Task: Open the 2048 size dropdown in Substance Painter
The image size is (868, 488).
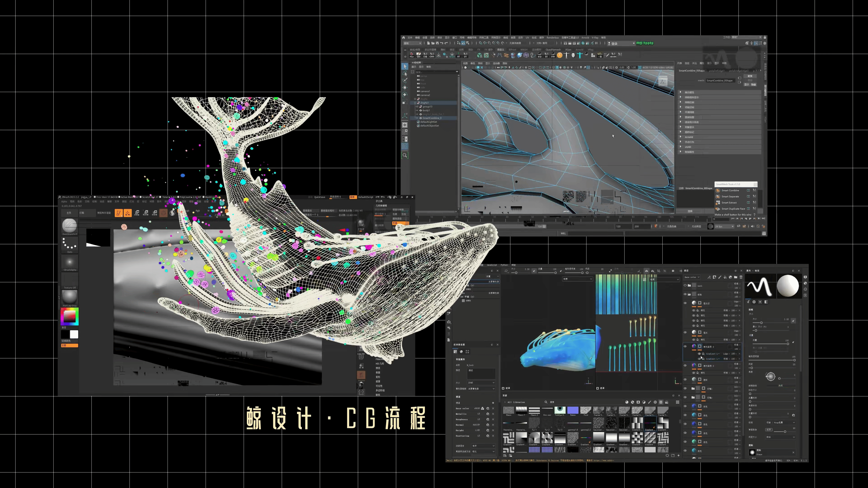Action: (x=481, y=382)
